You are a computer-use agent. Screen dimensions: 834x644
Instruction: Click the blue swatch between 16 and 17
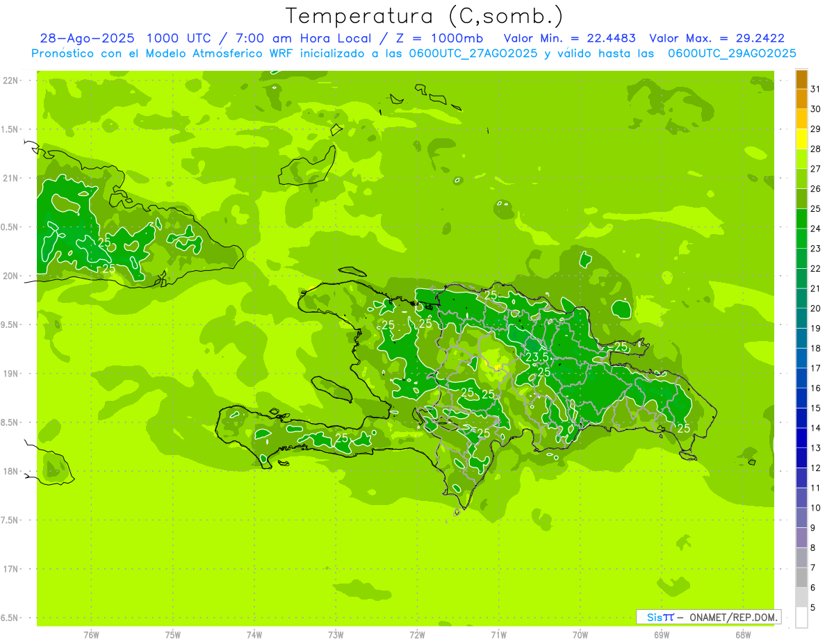801,378
